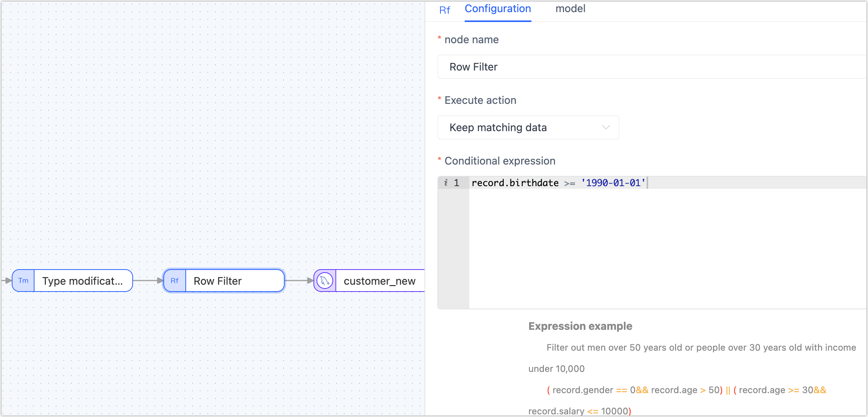Click the node name input field
868x417 pixels.
pos(652,67)
